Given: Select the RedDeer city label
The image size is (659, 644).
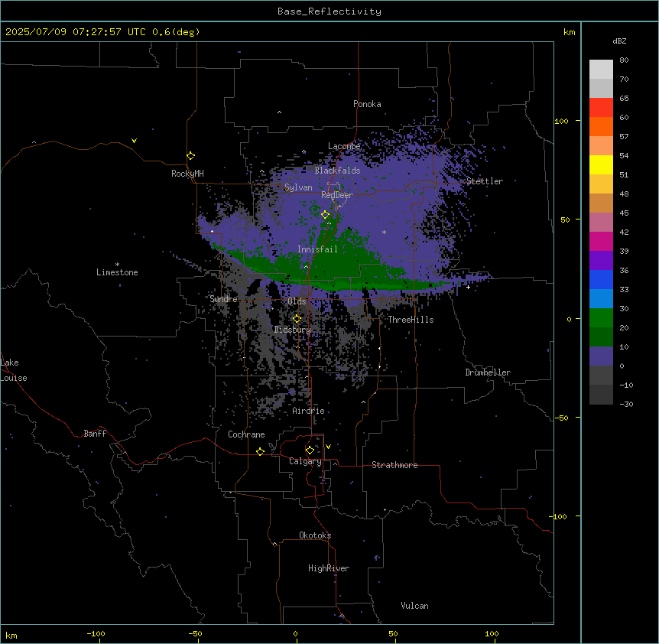Looking at the screenshot, I should (337, 195).
